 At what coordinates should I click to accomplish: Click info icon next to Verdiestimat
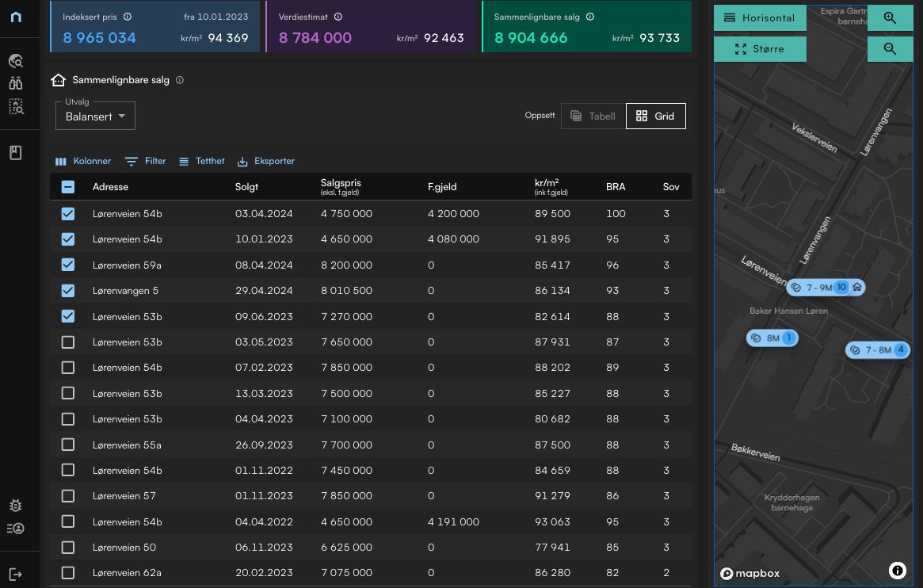click(338, 17)
